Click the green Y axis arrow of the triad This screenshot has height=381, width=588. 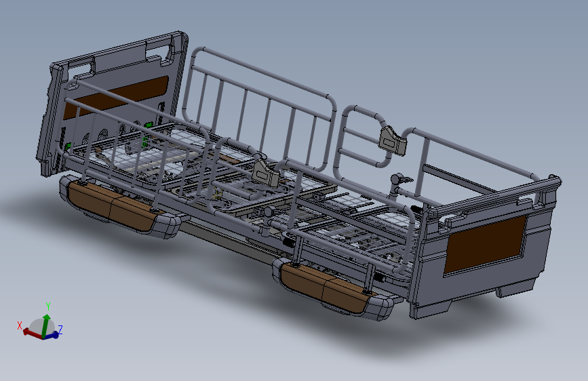45,325
